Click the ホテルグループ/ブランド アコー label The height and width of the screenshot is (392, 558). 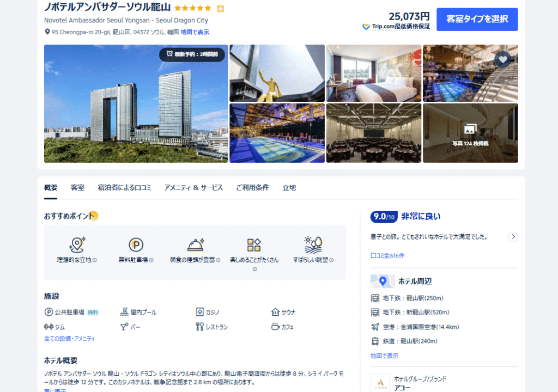point(420,383)
